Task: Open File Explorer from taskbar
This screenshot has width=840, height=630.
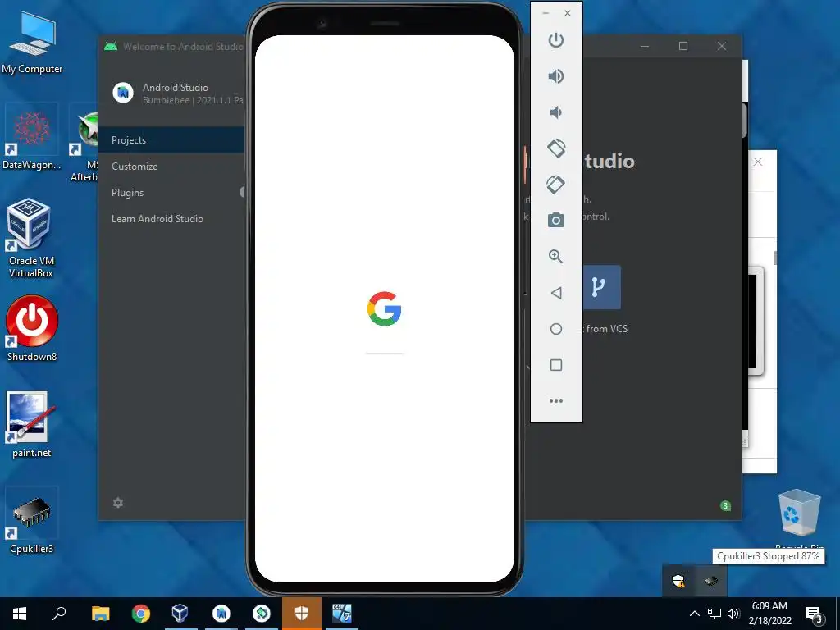Action: pos(100,614)
